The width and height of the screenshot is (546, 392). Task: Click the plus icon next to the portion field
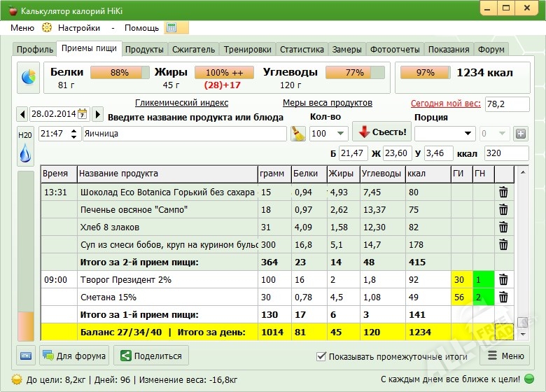(520, 134)
